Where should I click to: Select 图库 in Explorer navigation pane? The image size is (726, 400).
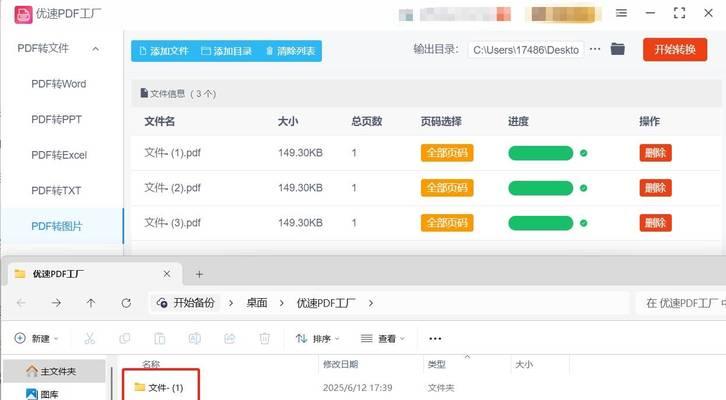[43, 394]
